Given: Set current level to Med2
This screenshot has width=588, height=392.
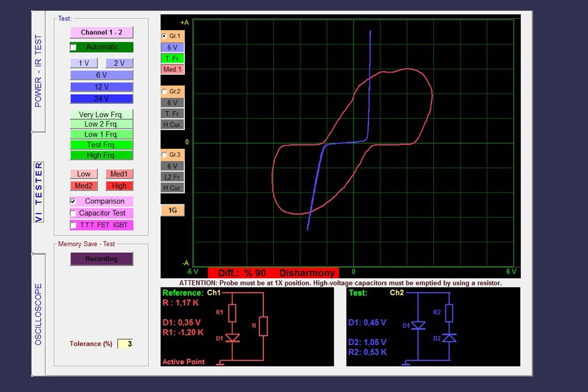Looking at the screenshot, I should (84, 186).
